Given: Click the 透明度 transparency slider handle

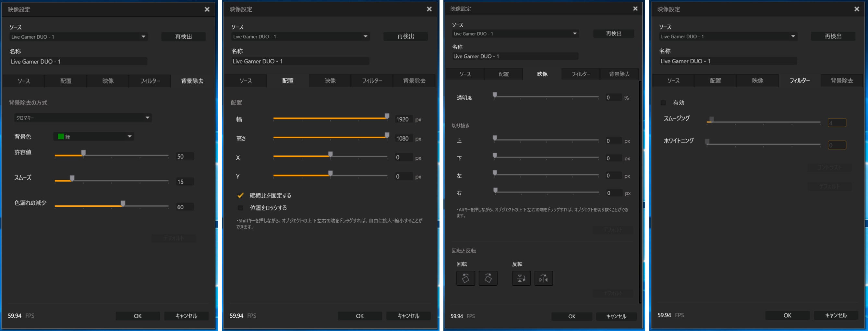Looking at the screenshot, I should pos(495,95).
